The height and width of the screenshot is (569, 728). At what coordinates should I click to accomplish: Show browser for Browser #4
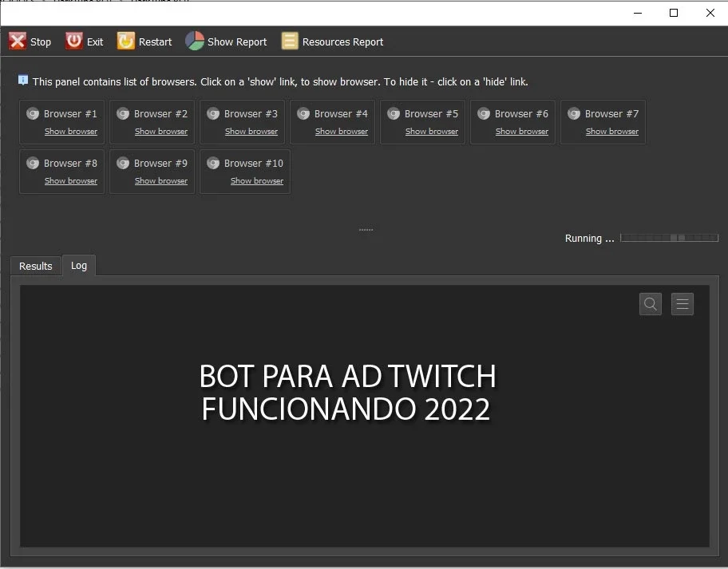[x=342, y=132]
